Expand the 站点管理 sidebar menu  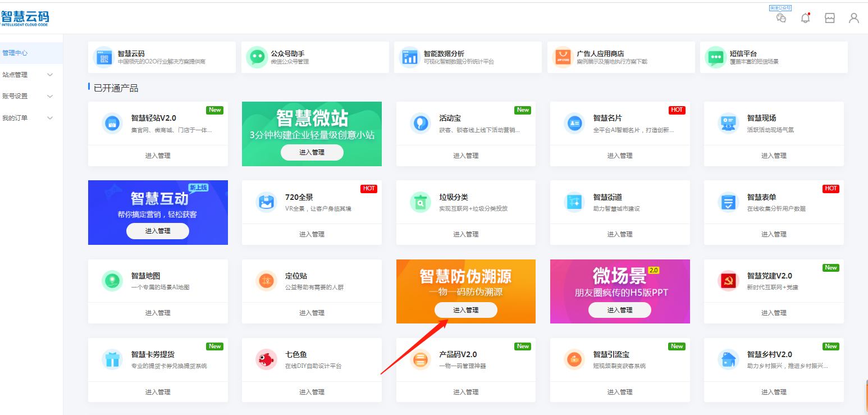click(x=28, y=75)
